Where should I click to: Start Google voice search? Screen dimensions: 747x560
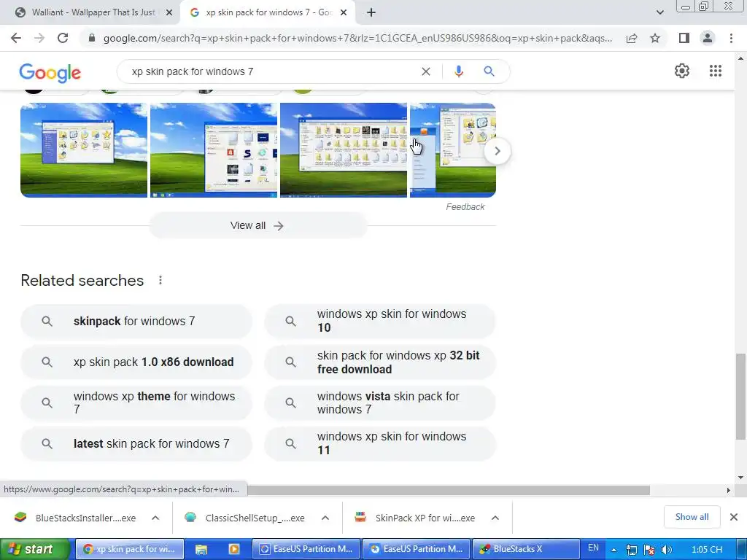coord(458,71)
